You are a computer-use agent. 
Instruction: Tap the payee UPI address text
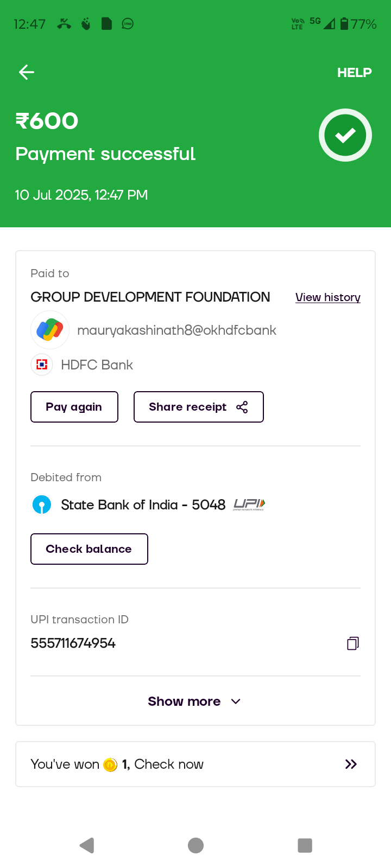tap(176, 330)
